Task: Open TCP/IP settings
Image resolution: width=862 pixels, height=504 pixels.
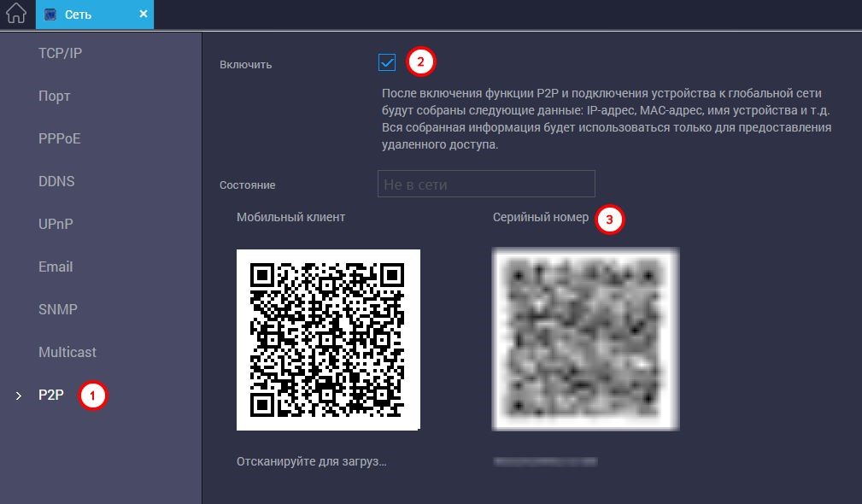Action: point(60,53)
